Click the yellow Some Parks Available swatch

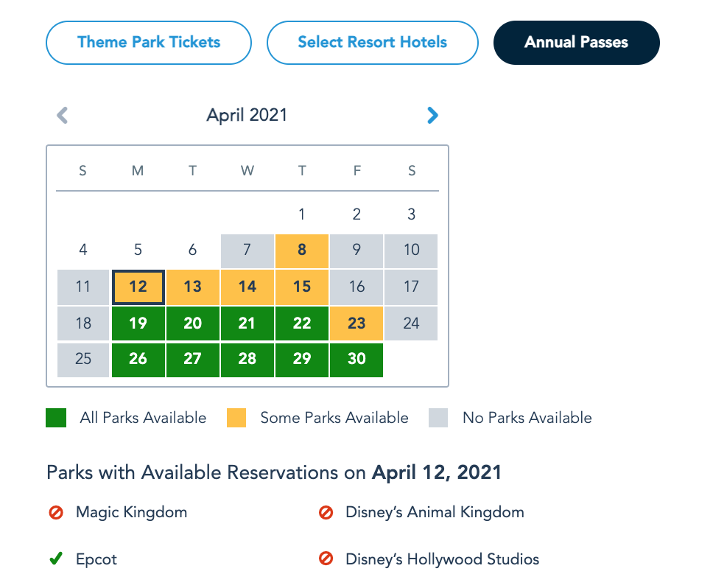pos(236,418)
